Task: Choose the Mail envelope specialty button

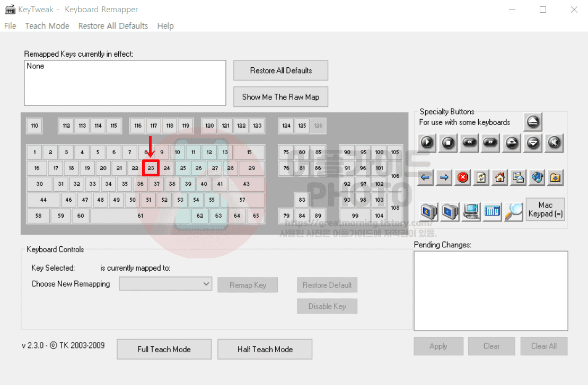Action: [x=519, y=177]
